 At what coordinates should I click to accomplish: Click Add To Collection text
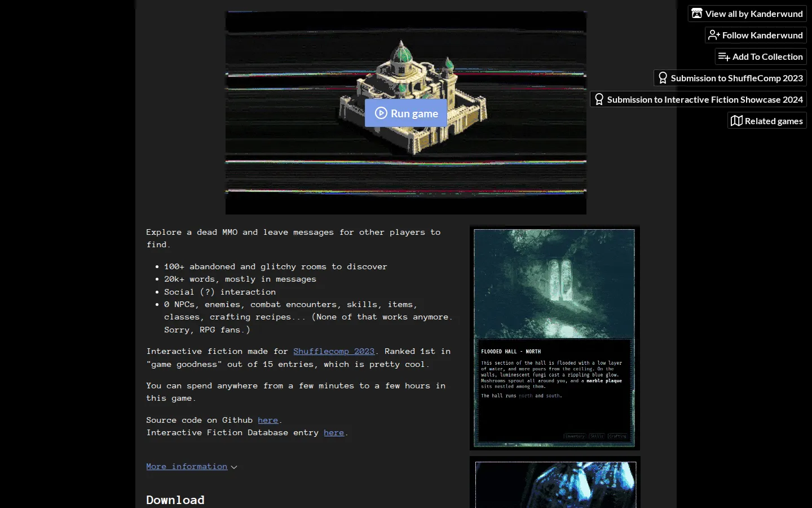point(767,56)
